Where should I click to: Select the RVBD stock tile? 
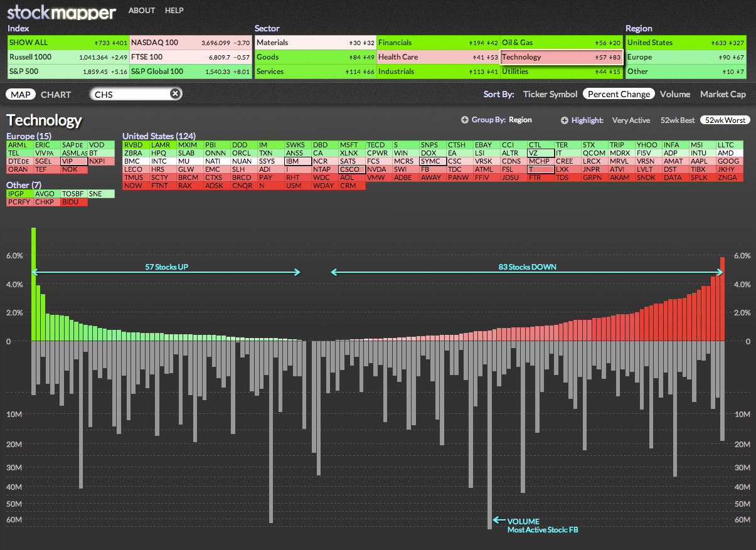click(x=136, y=145)
